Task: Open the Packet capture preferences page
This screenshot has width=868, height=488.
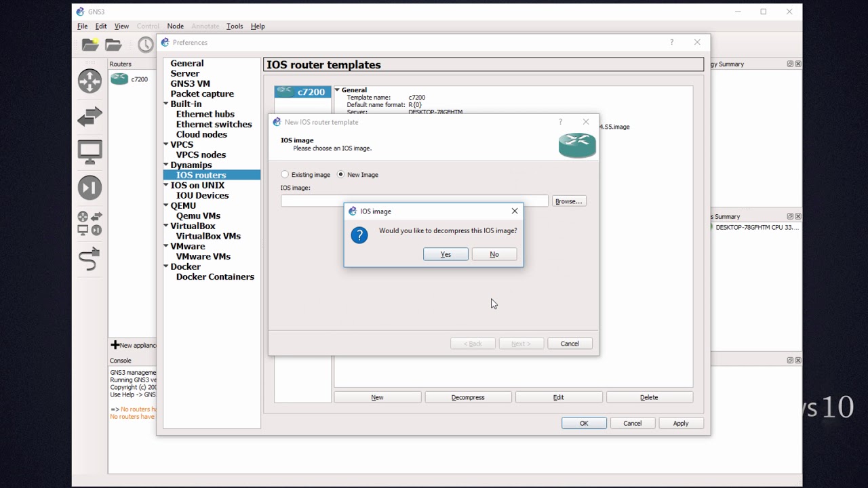Action: pos(202,94)
